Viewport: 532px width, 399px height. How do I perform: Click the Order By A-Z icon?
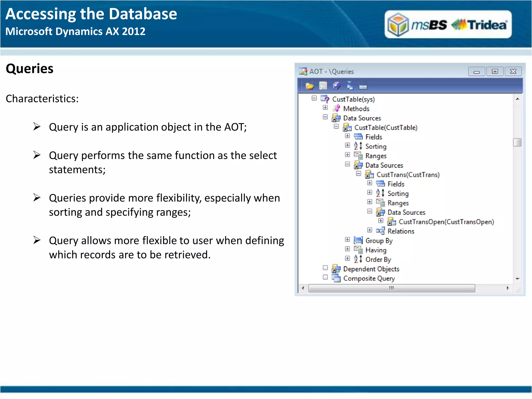coord(358,259)
